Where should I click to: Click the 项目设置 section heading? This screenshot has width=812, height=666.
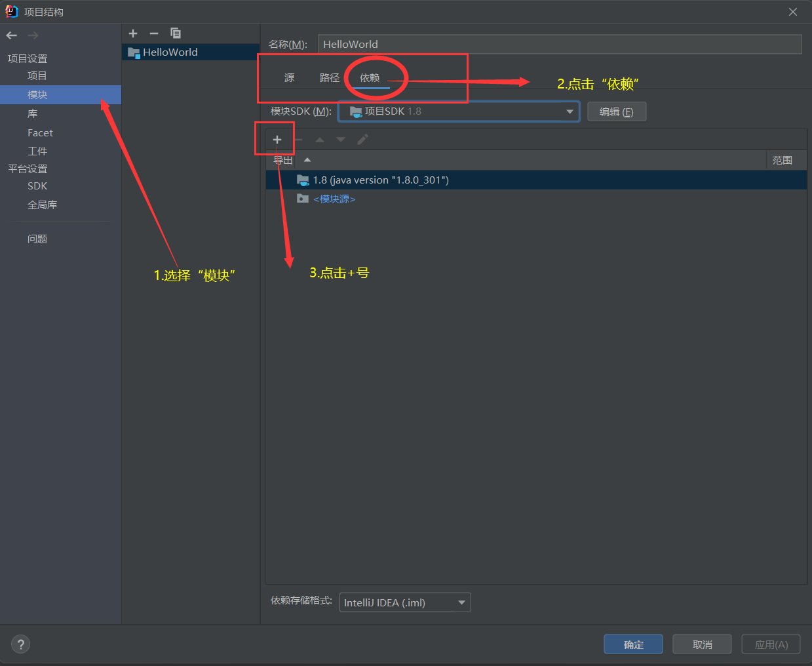tap(28, 59)
